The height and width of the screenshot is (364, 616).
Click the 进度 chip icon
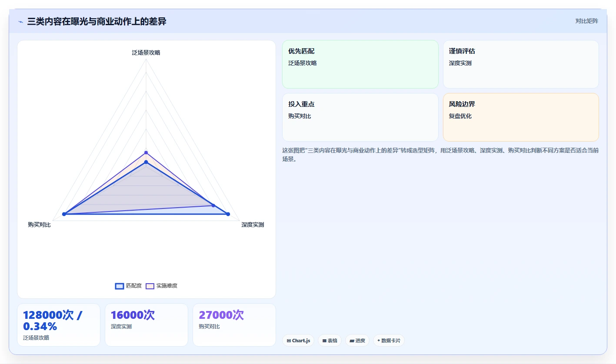(x=352, y=341)
